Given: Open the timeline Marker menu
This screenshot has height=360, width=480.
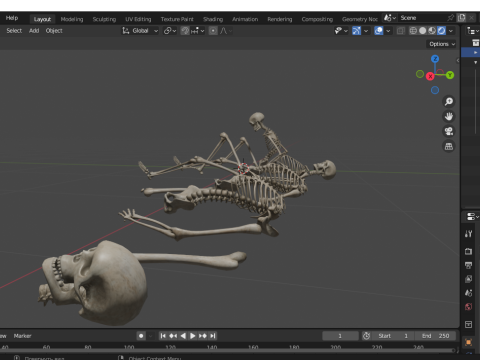Looking at the screenshot, I should click(22, 336).
